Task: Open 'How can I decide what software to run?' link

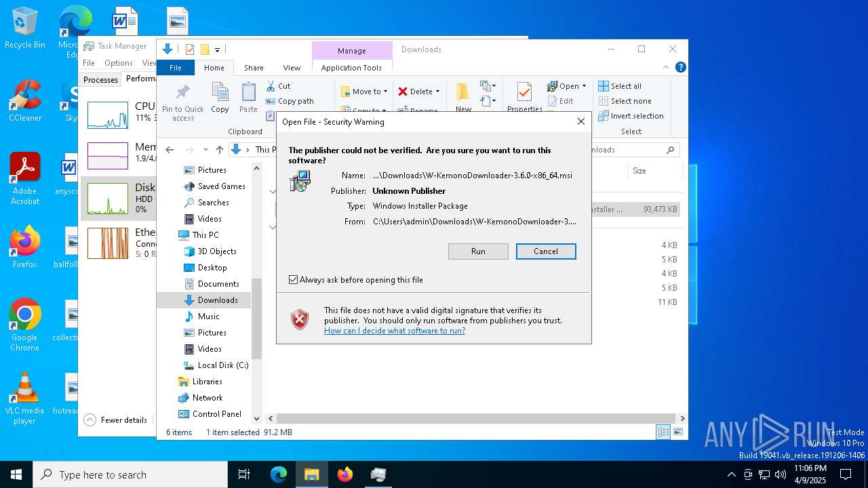Action: click(395, 331)
